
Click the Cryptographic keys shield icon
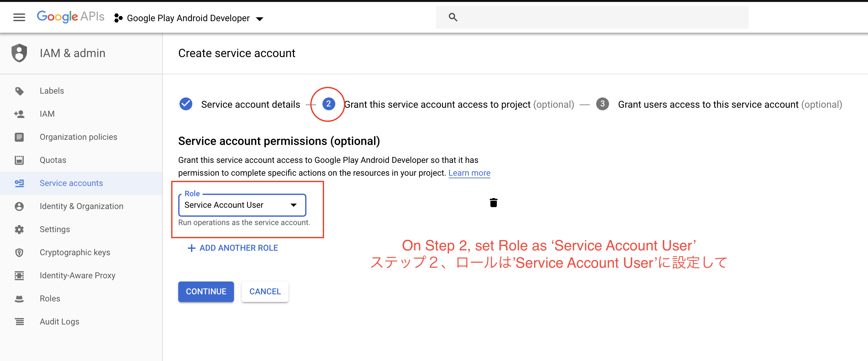pyautogui.click(x=19, y=252)
